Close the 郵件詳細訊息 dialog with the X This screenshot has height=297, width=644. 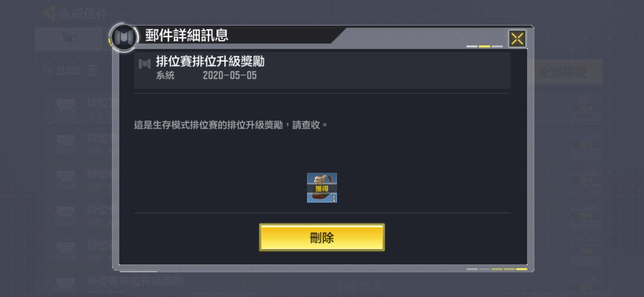point(517,38)
